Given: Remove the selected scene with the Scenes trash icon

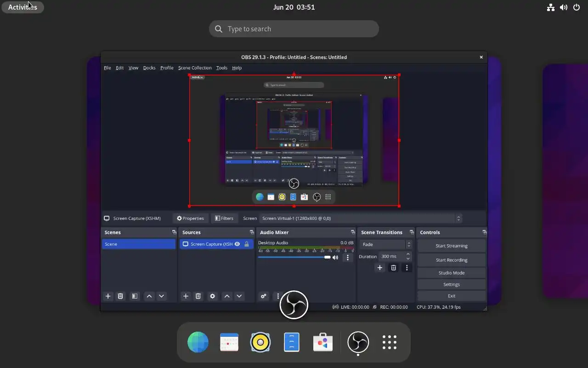Looking at the screenshot, I should [x=120, y=296].
